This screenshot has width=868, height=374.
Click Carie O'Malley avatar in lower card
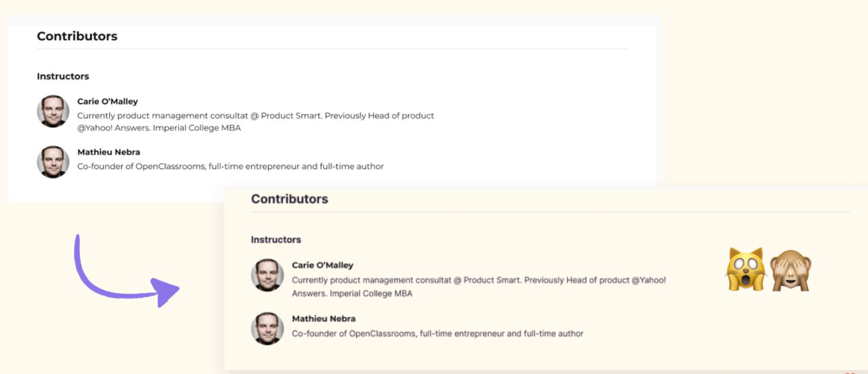267,275
